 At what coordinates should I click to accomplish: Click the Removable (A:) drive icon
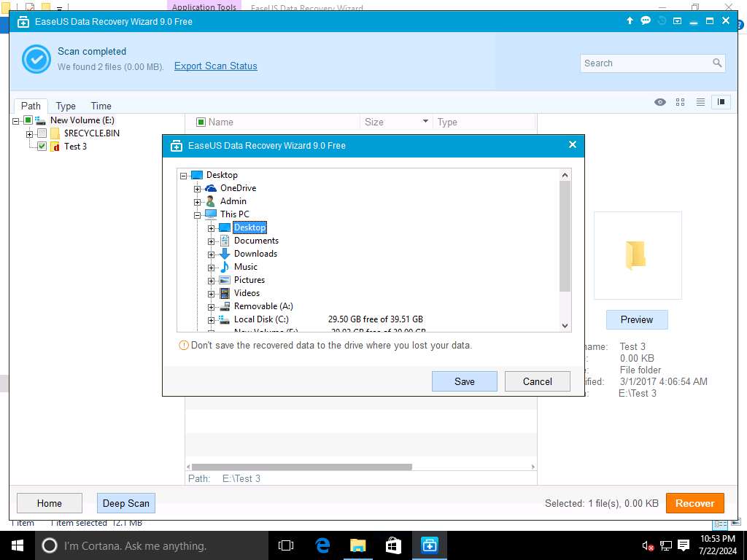[225, 306]
